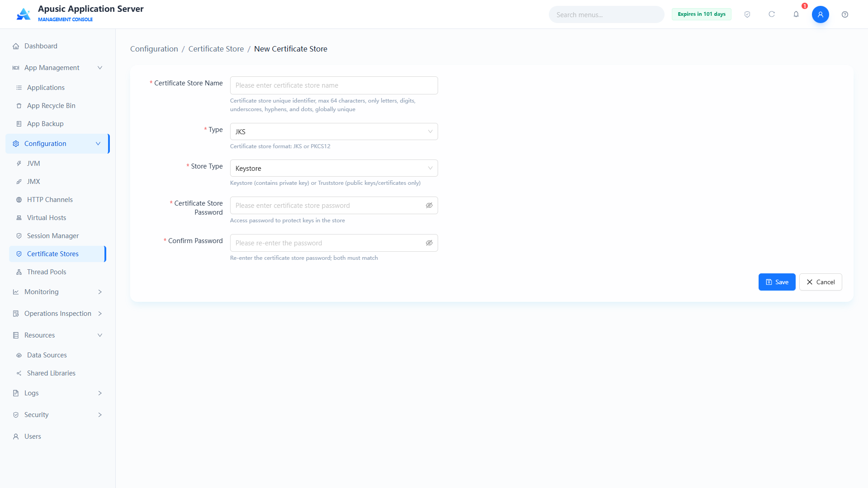Click the JVM icon in sidebar
The image size is (868, 488).
click(x=19, y=164)
